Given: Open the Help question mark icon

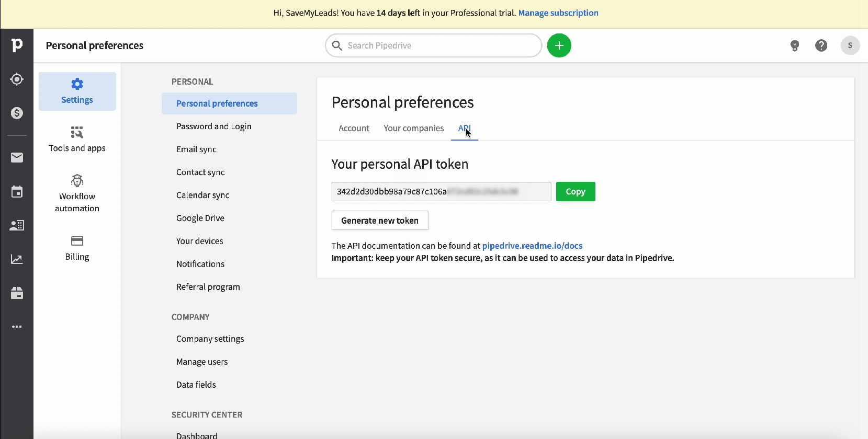Looking at the screenshot, I should tap(821, 45).
